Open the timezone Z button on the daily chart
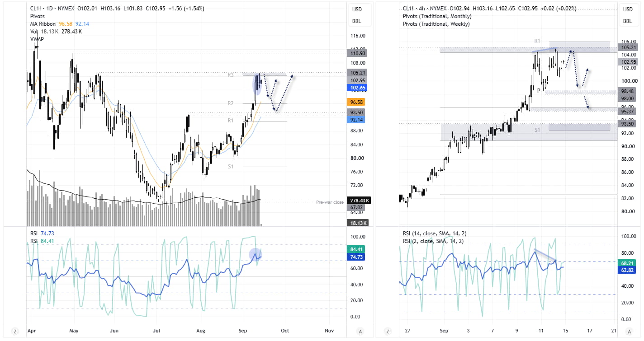This screenshot has height=341, width=644. click(x=15, y=332)
